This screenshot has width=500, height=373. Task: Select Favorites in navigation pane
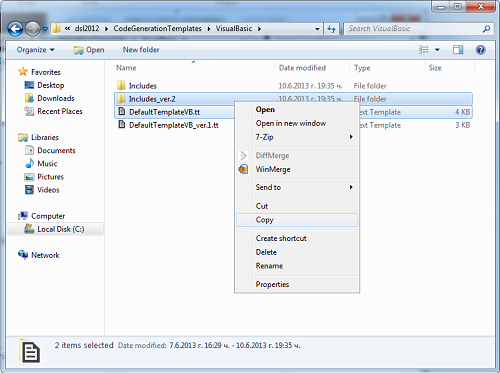click(46, 72)
